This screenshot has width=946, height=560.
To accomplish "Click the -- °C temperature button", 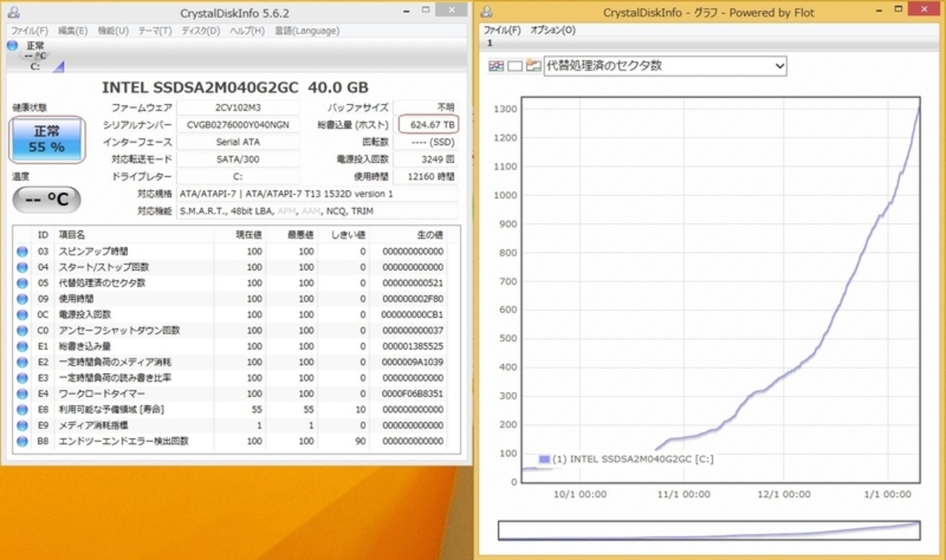I will [47, 199].
